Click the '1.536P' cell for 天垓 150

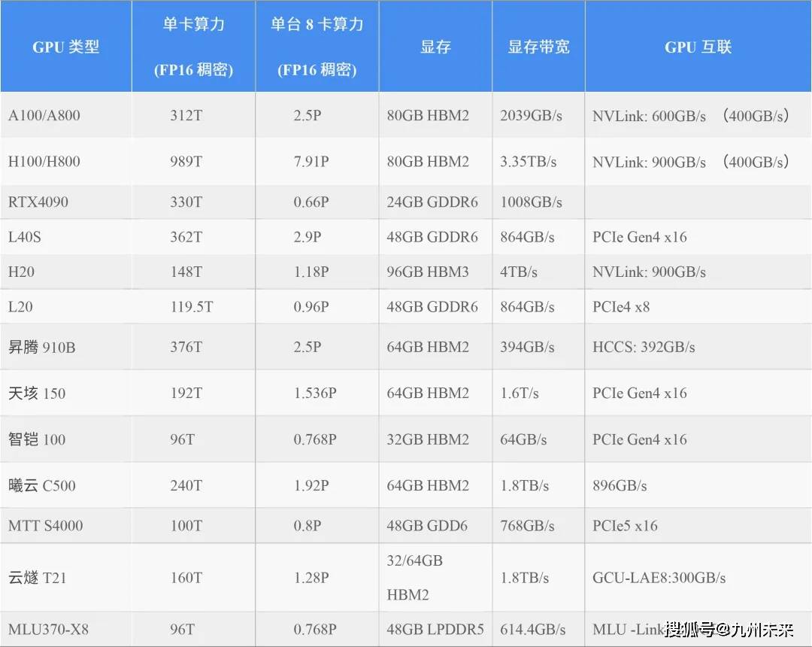[x=315, y=393]
